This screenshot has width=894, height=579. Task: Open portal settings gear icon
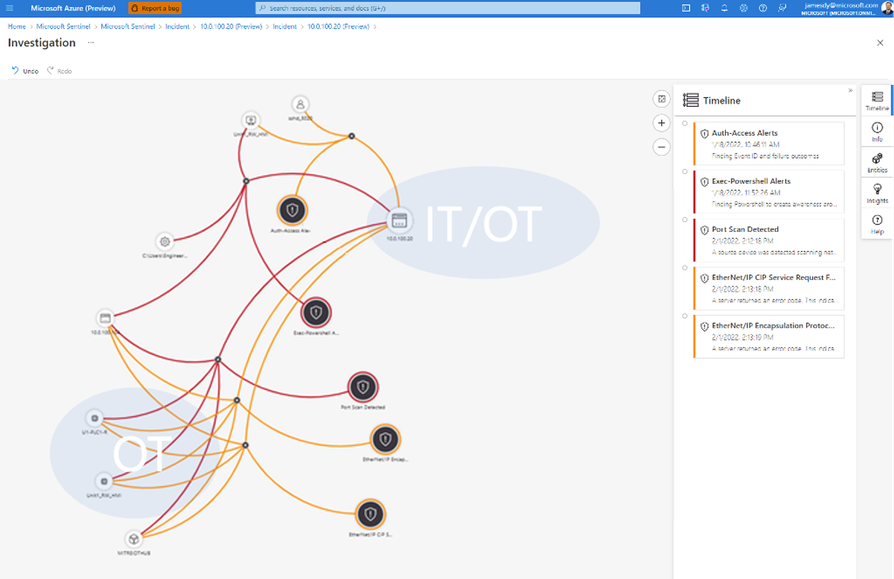point(743,8)
